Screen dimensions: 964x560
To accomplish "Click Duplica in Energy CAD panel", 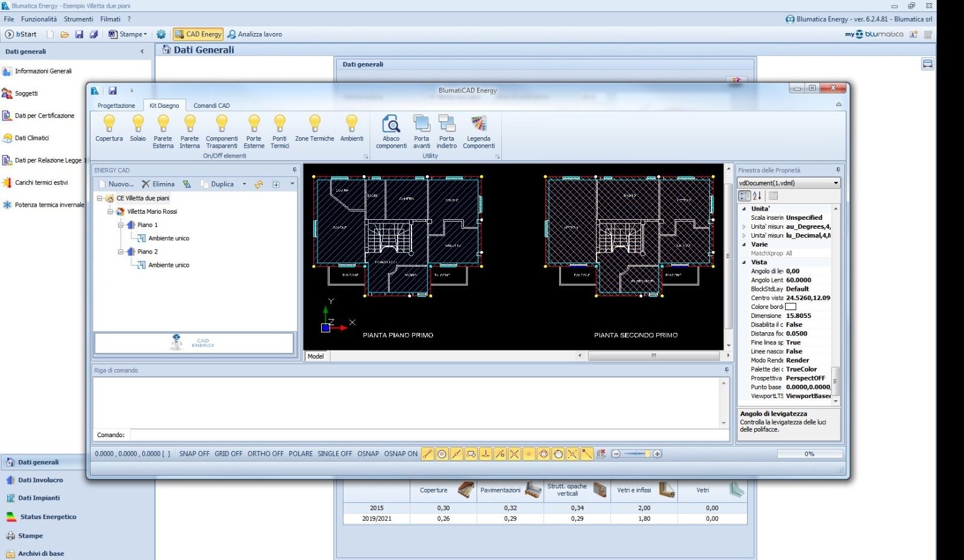I will click(218, 184).
